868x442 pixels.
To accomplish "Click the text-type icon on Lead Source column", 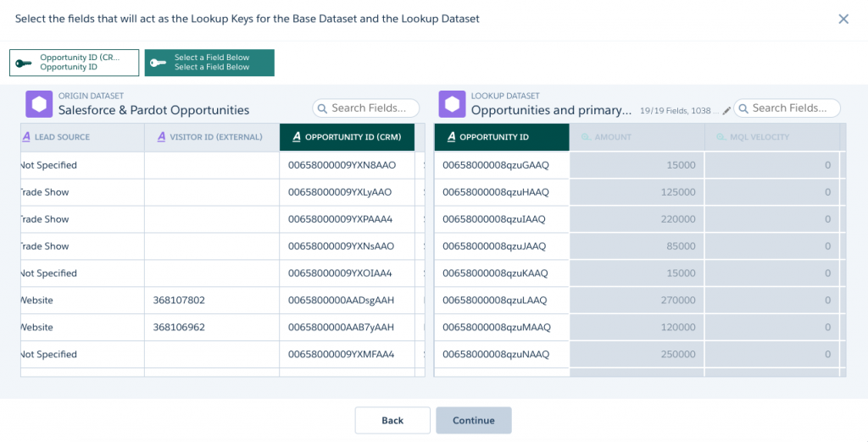I will click(x=26, y=137).
